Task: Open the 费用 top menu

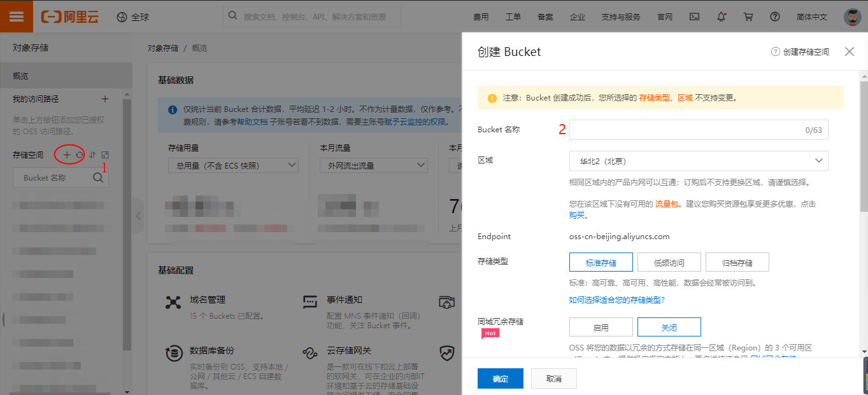Action: (x=481, y=17)
